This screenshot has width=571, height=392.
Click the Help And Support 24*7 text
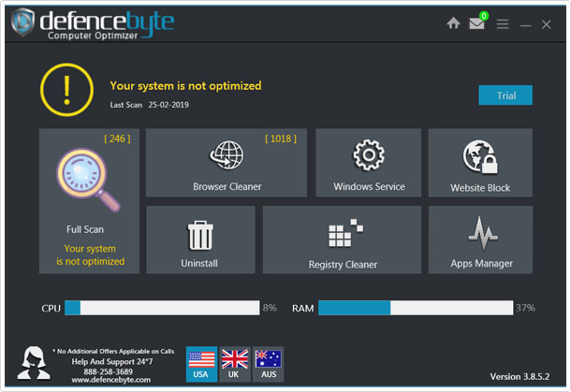click(112, 361)
